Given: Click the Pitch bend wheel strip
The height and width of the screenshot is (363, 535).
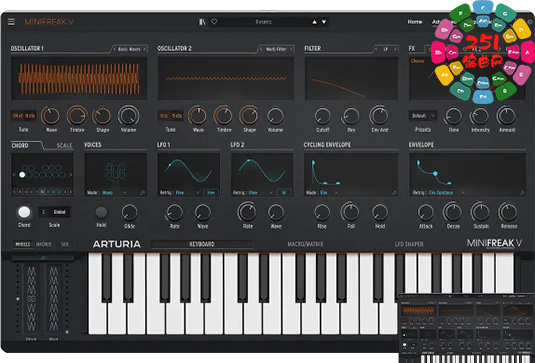Looking at the screenshot, I should pos(31,299).
